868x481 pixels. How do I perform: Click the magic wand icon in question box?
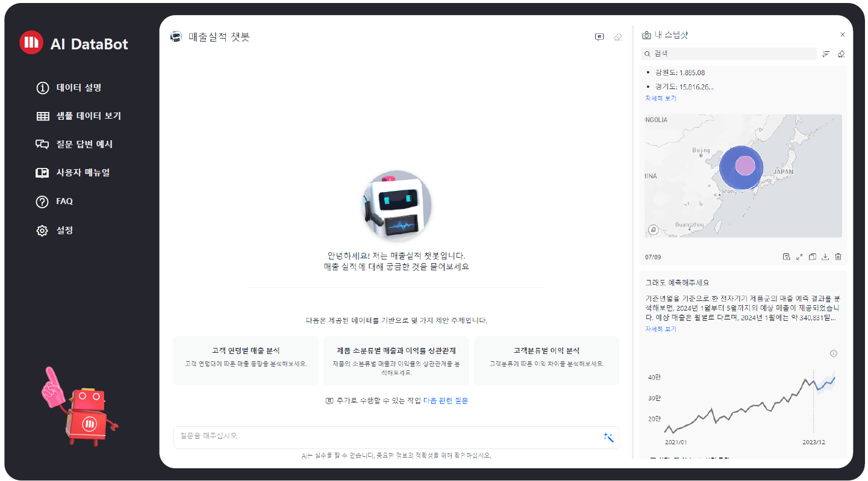pyautogui.click(x=608, y=438)
